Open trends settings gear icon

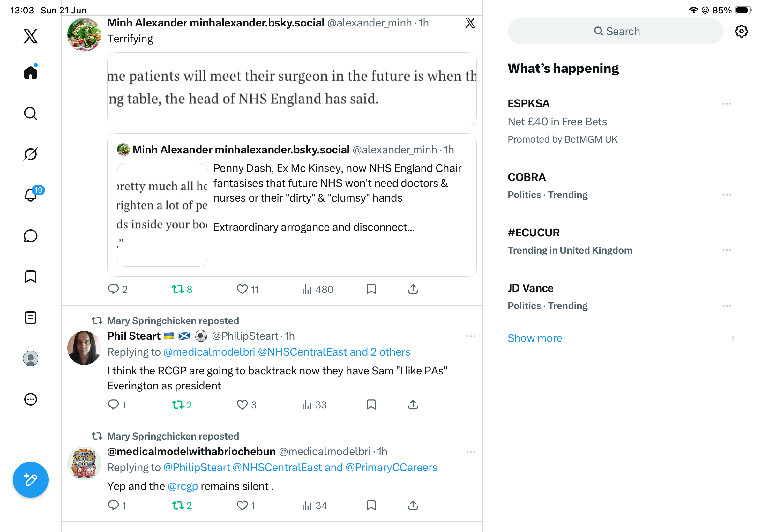741,32
